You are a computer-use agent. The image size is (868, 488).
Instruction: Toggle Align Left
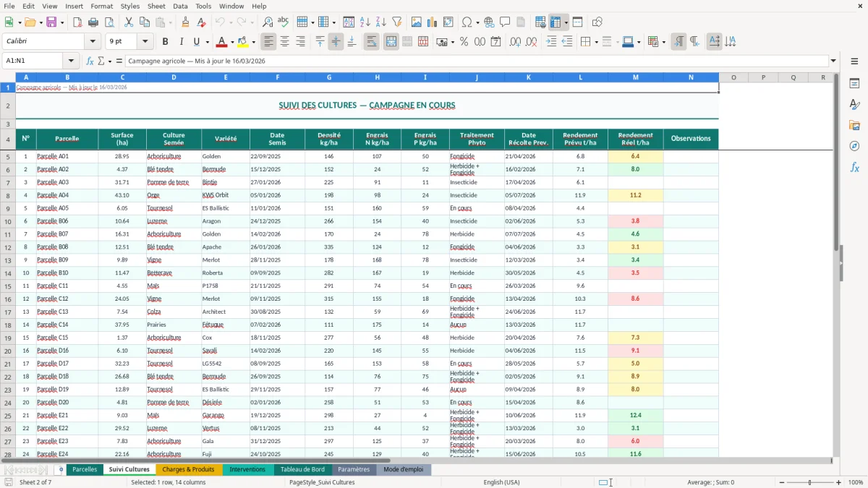pos(268,42)
